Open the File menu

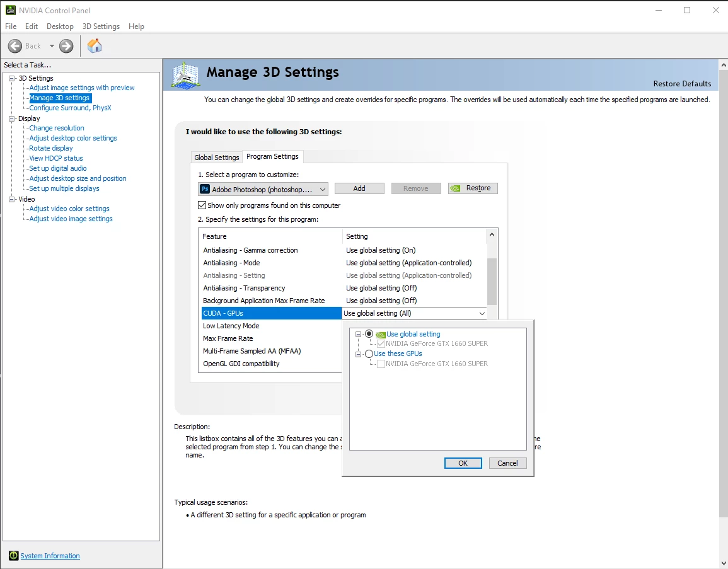click(11, 26)
